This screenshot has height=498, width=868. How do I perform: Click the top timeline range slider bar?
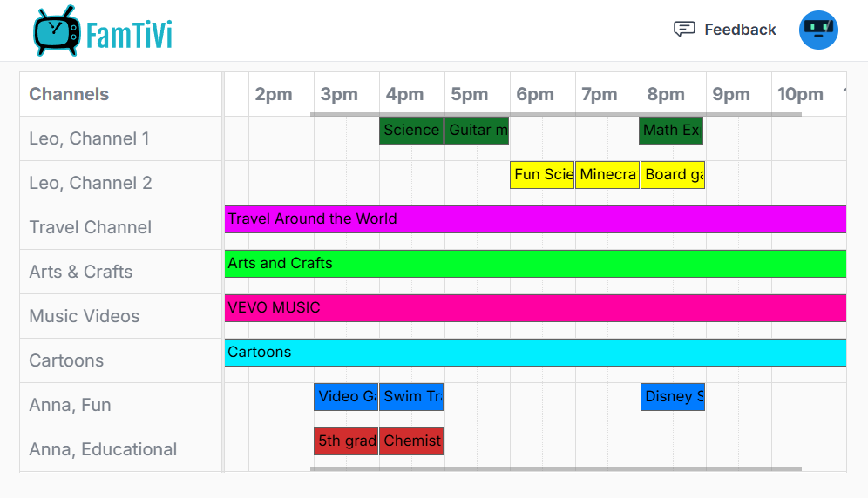pos(555,114)
